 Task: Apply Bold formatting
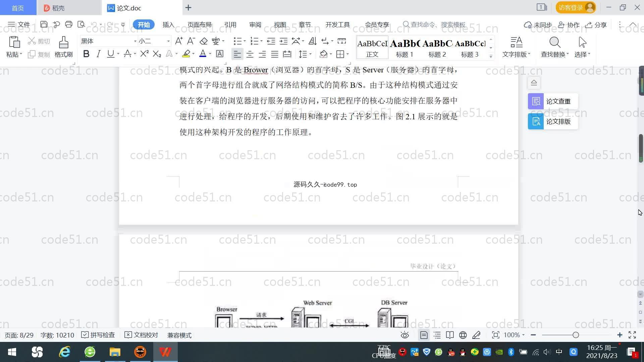coord(86,54)
